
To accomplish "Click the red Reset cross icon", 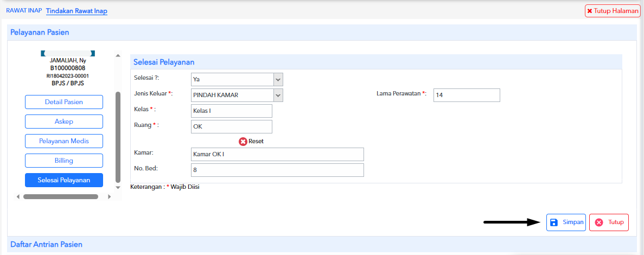I will coord(243,141).
